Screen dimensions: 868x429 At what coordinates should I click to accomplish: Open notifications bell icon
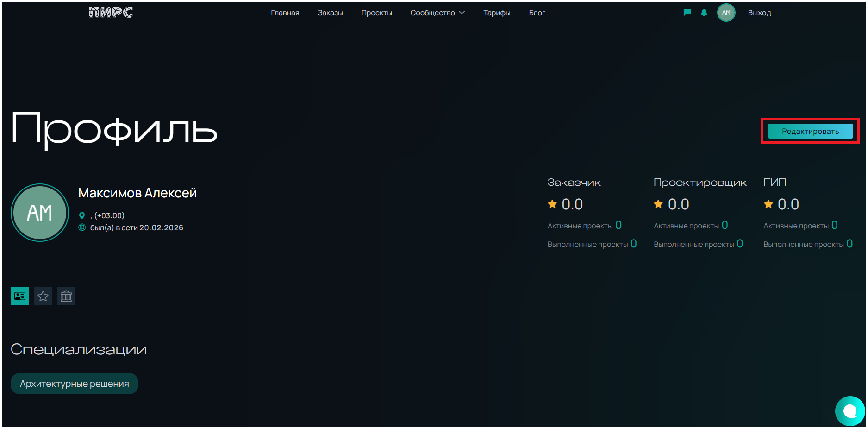(704, 13)
